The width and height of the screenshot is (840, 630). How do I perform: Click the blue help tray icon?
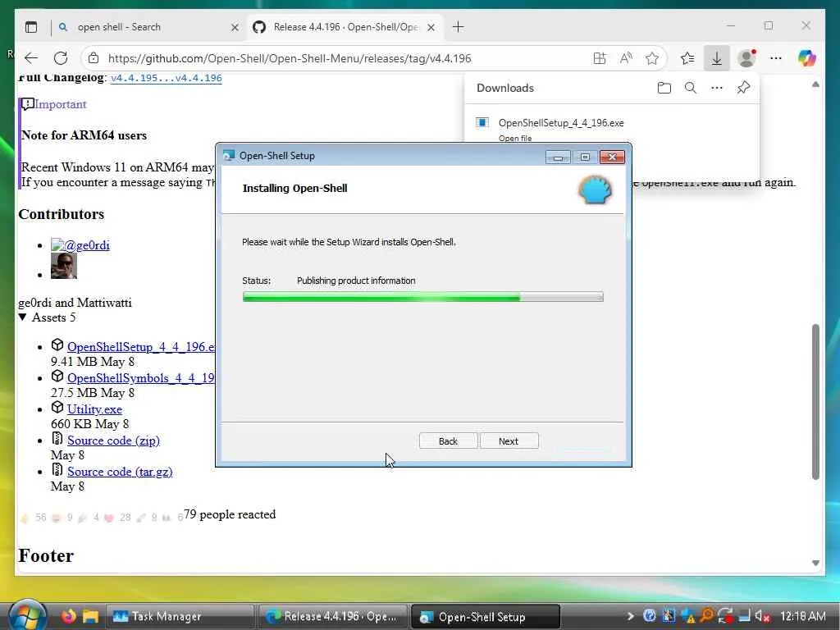click(650, 616)
